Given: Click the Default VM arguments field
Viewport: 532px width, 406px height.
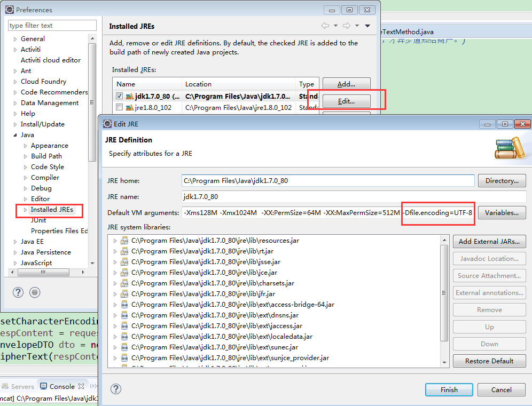Looking at the screenshot, I should tap(328, 213).
